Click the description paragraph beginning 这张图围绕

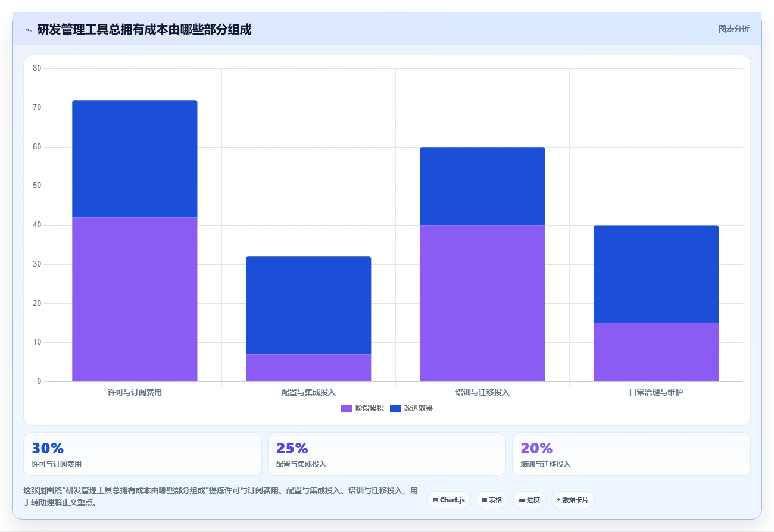(220, 496)
